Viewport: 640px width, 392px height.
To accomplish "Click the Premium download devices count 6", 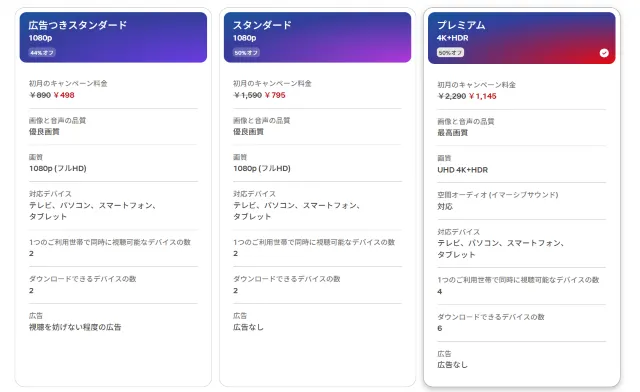I will coord(440,328).
